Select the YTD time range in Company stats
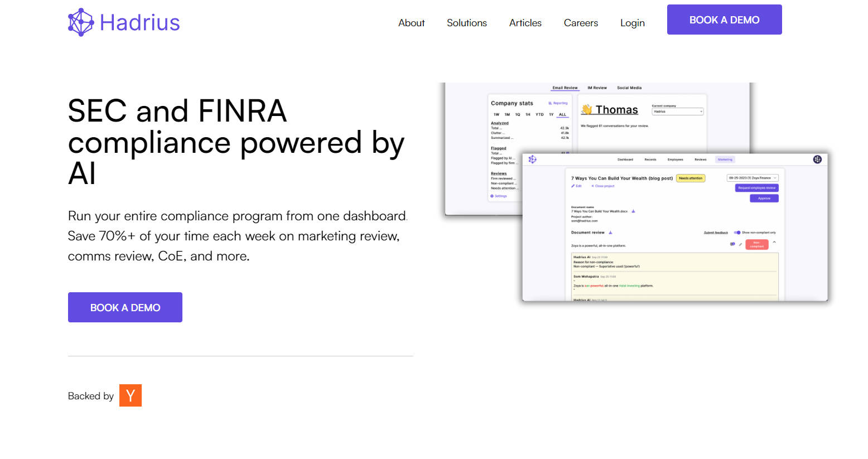The image size is (868, 459). (539, 114)
